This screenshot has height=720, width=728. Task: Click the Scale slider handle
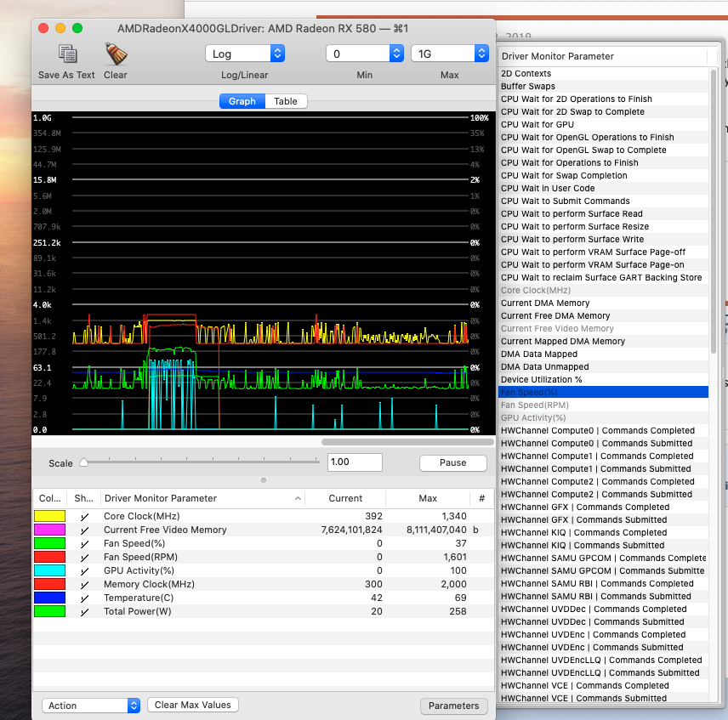point(83,462)
